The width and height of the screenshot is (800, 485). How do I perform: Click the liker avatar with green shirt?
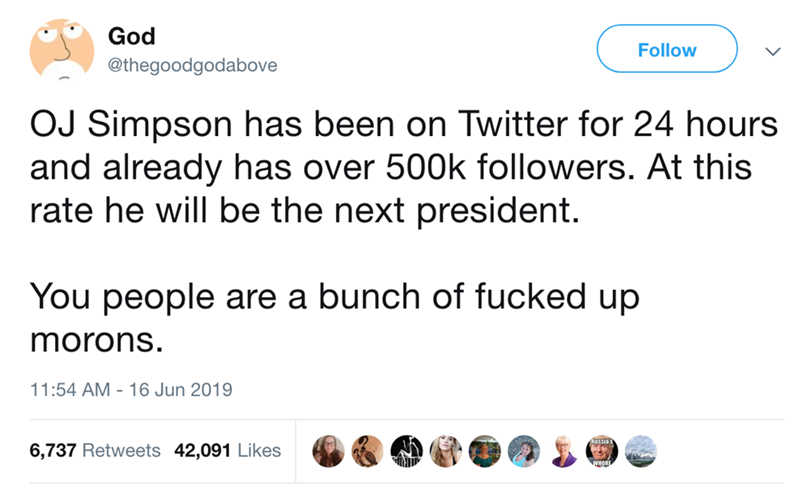pyautogui.click(x=484, y=452)
